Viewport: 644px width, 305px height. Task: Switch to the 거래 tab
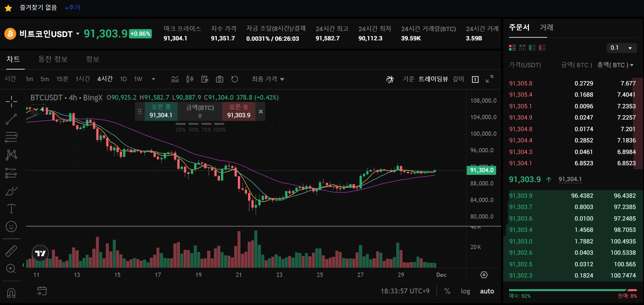(546, 27)
